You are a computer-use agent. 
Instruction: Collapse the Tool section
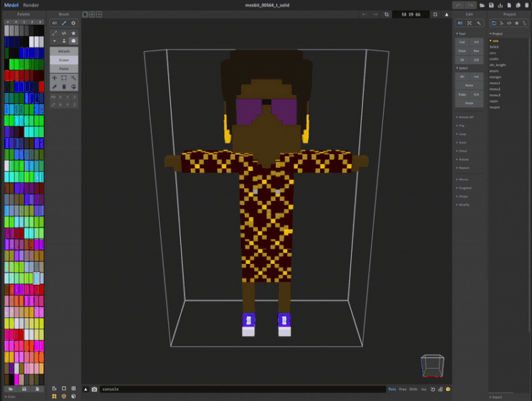[461, 33]
